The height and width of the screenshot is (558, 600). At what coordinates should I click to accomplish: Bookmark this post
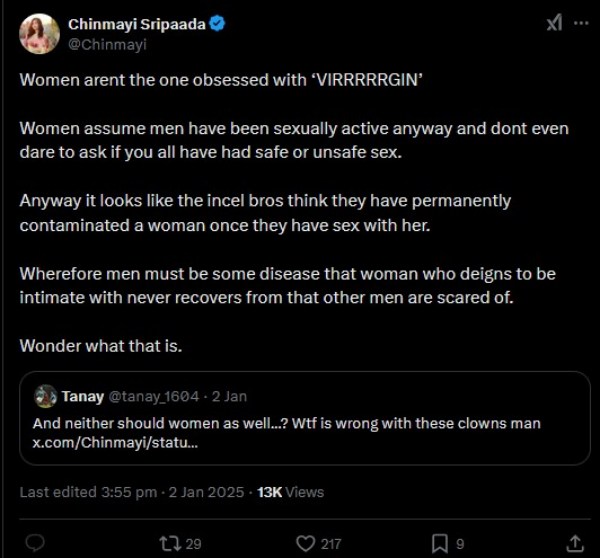440,543
